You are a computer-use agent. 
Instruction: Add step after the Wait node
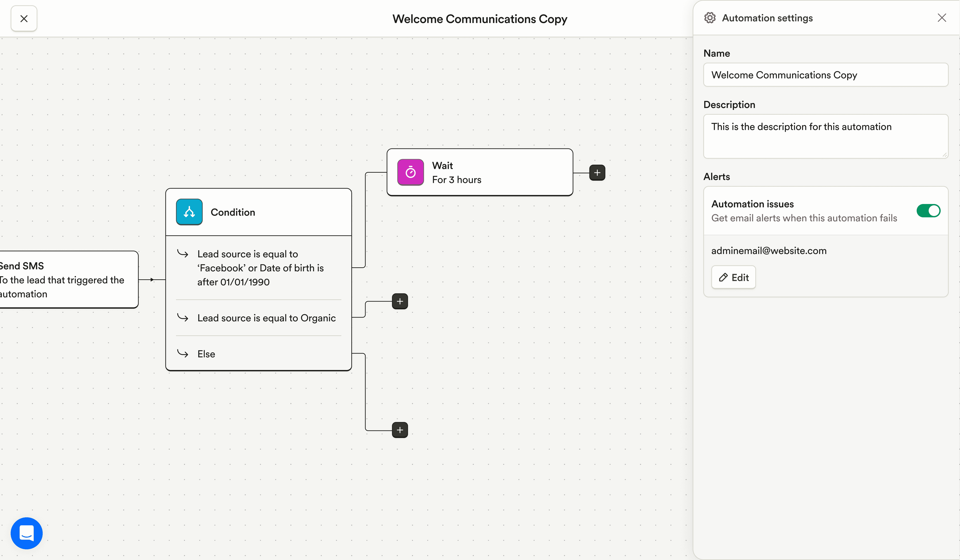pos(597,173)
